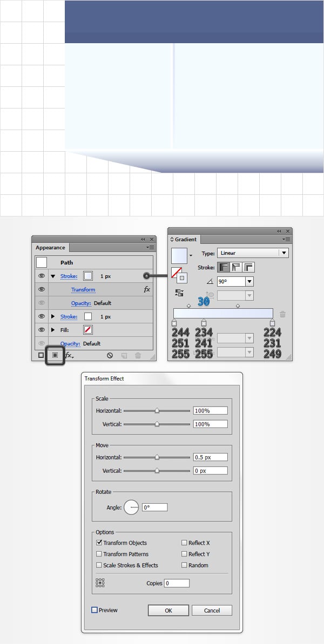Click Duplicate Selected Item icon in Appearance panel
Screen dimensions: 324x644
click(x=124, y=356)
